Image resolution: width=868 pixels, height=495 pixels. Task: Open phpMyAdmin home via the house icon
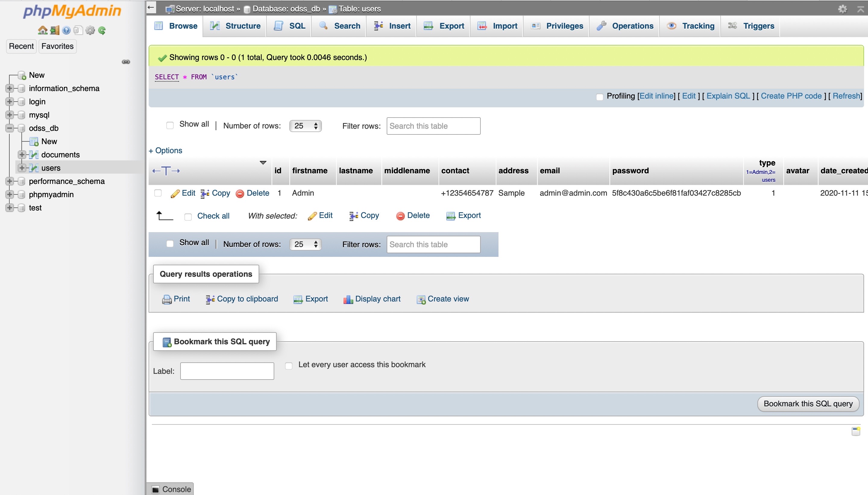[42, 30]
